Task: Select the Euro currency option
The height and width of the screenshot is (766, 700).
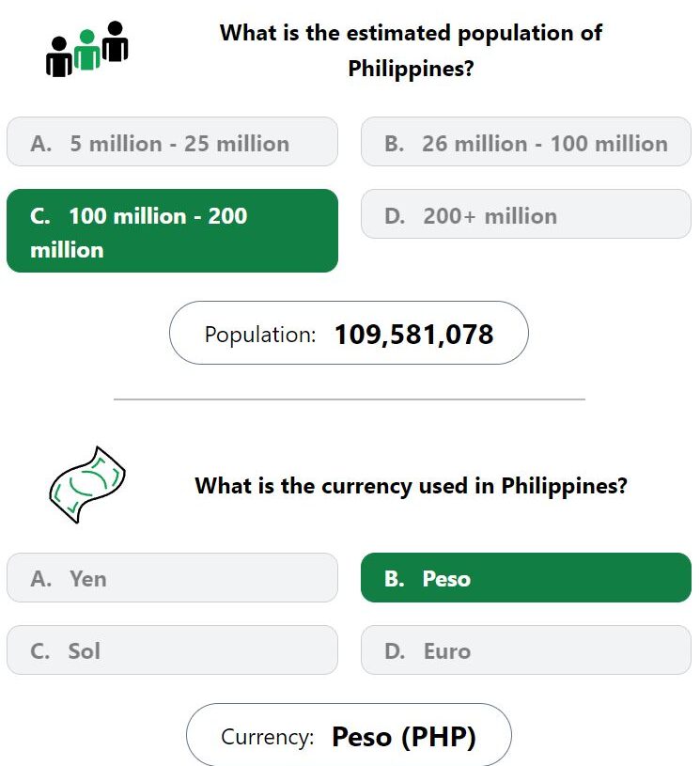Action: (x=525, y=649)
